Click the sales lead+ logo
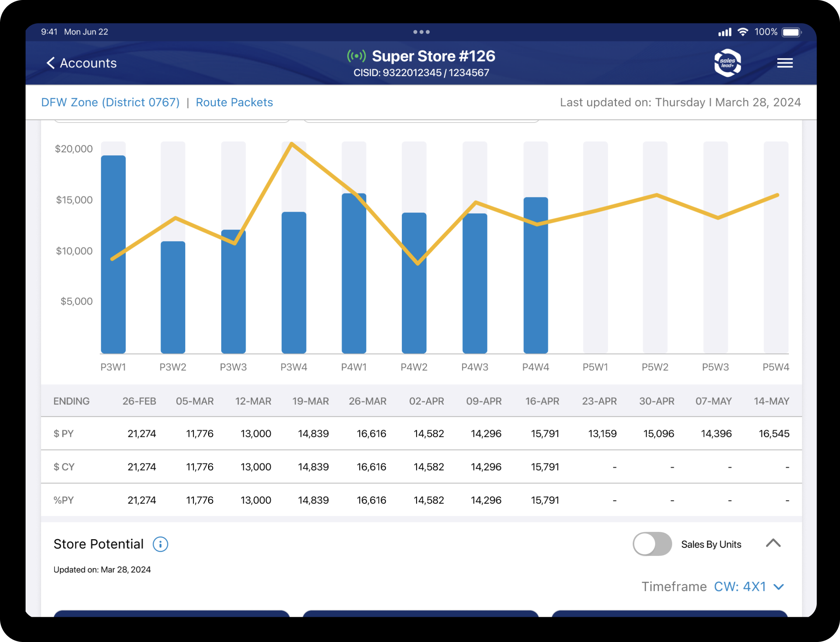This screenshot has height=642, width=840. [727, 63]
